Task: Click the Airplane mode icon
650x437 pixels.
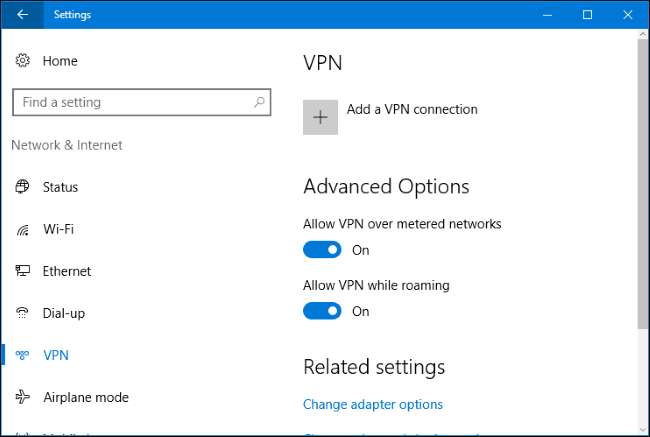Action: (x=22, y=397)
